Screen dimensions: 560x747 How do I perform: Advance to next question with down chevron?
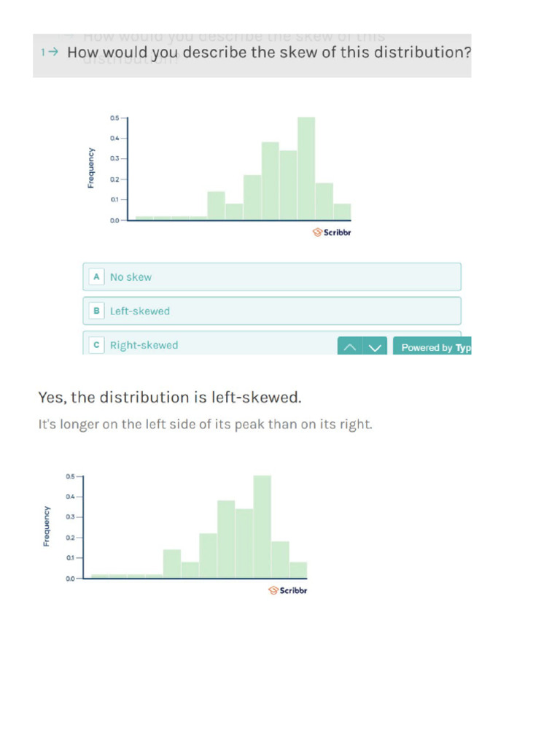click(375, 347)
